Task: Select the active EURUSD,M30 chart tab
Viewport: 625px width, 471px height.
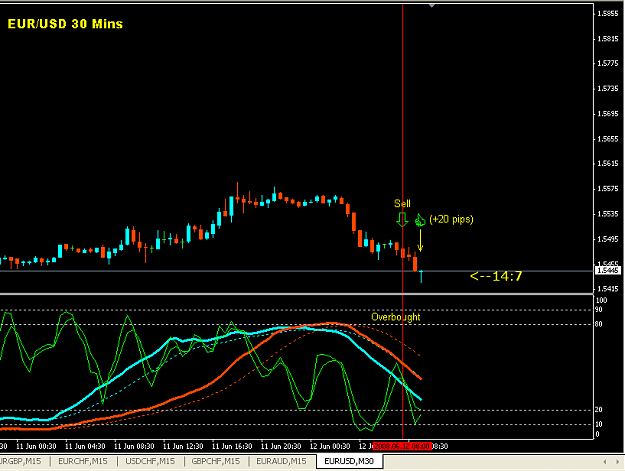Action: [x=349, y=461]
